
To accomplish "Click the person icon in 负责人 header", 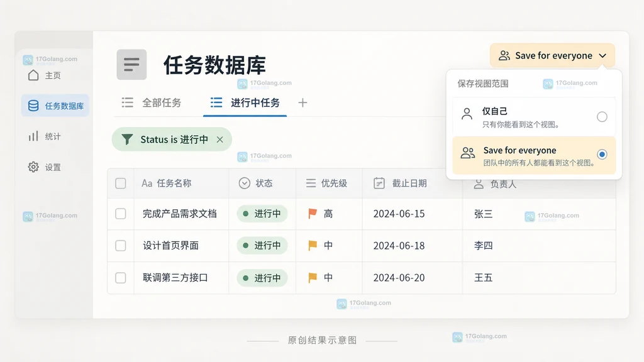I will pyautogui.click(x=479, y=184).
